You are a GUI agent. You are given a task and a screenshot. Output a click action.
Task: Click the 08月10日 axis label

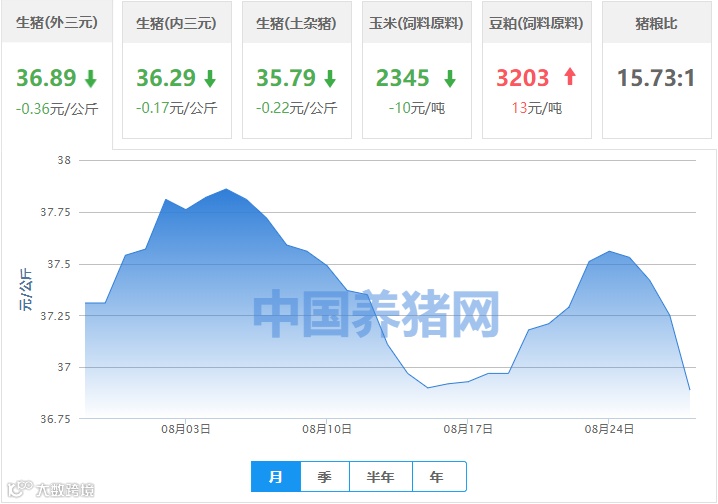pos(326,429)
